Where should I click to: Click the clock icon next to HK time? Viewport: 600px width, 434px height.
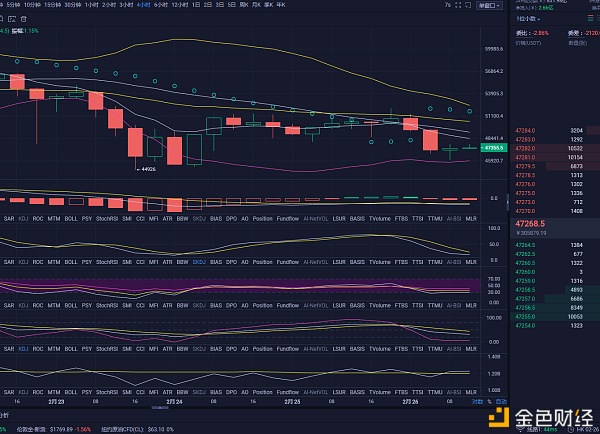(x=571, y=430)
